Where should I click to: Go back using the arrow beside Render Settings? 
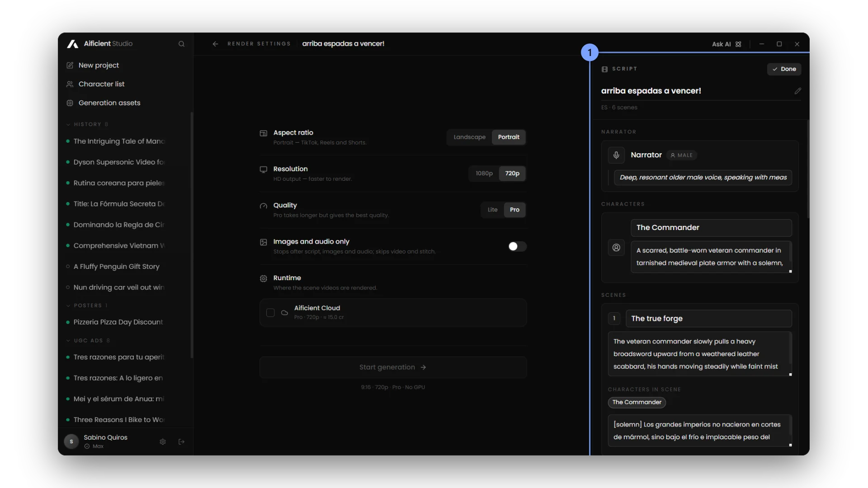(x=215, y=44)
